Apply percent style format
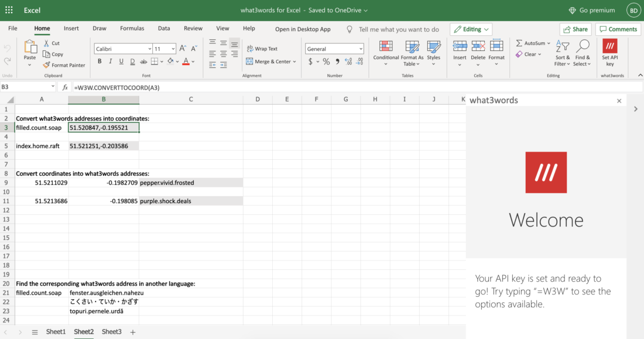 326,61
